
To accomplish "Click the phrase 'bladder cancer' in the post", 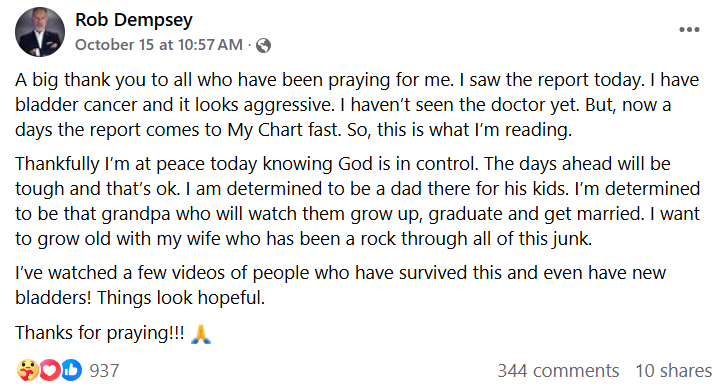I will pyautogui.click(x=76, y=105).
